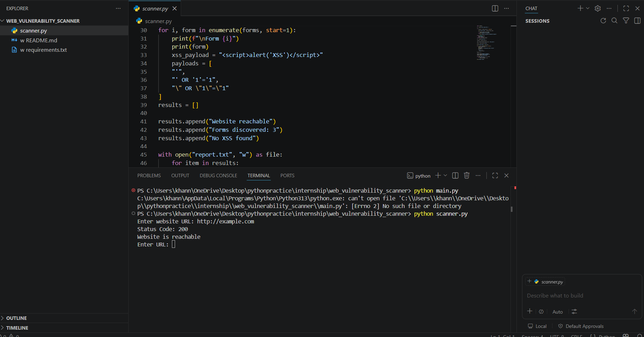Viewport: 644px width, 337px height.
Task: Select the CHAT panel header tab
Action: [x=531, y=8]
